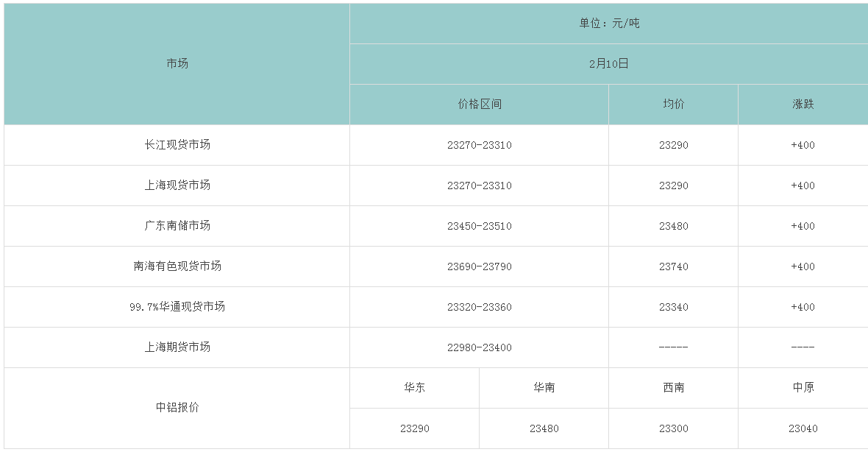
Task: Click the 市场 column header cell
Action: click(x=177, y=64)
